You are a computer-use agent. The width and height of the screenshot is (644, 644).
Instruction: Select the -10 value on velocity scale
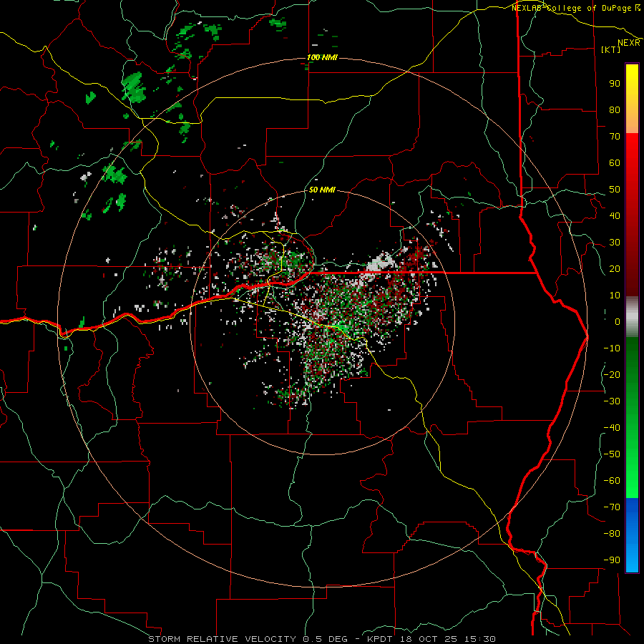[x=612, y=348]
